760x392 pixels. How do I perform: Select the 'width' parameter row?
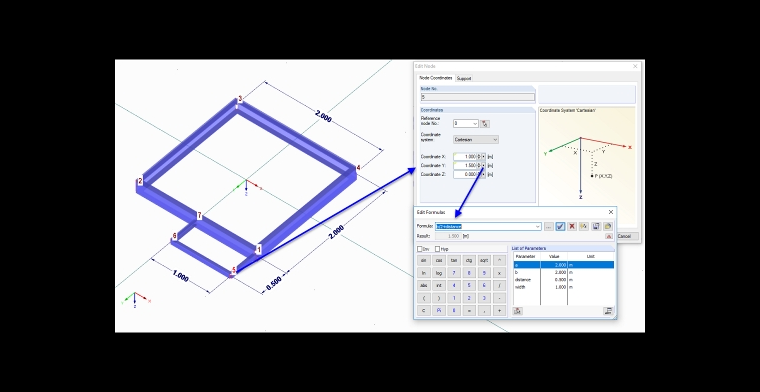pyautogui.click(x=564, y=287)
